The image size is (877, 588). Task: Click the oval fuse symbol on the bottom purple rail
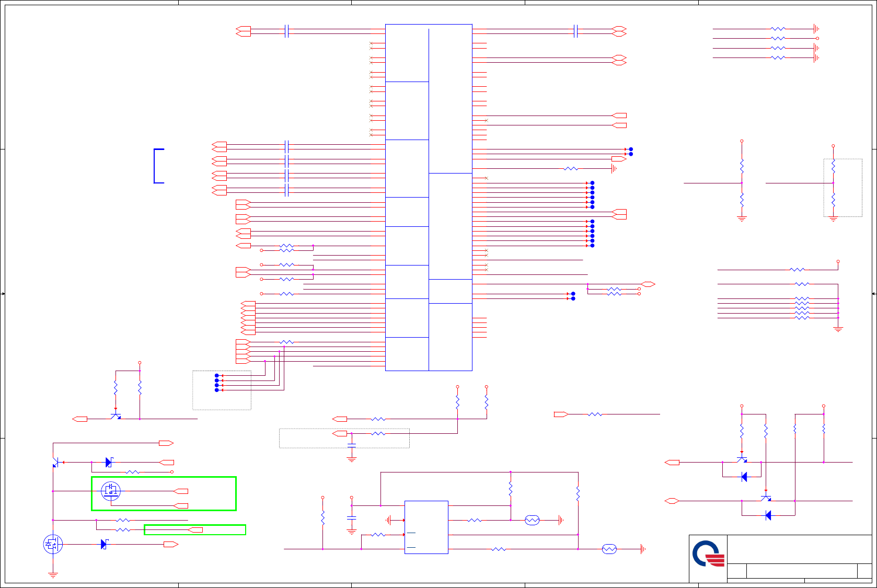(x=609, y=549)
